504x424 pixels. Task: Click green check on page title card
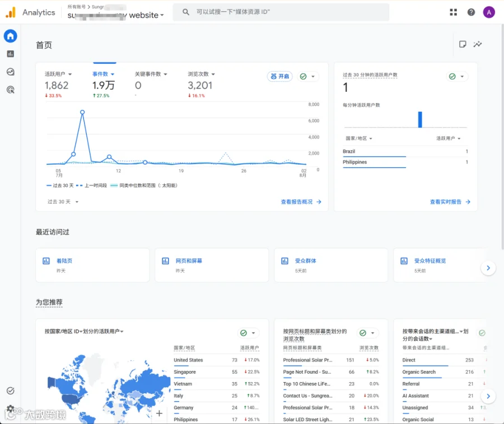tap(363, 333)
